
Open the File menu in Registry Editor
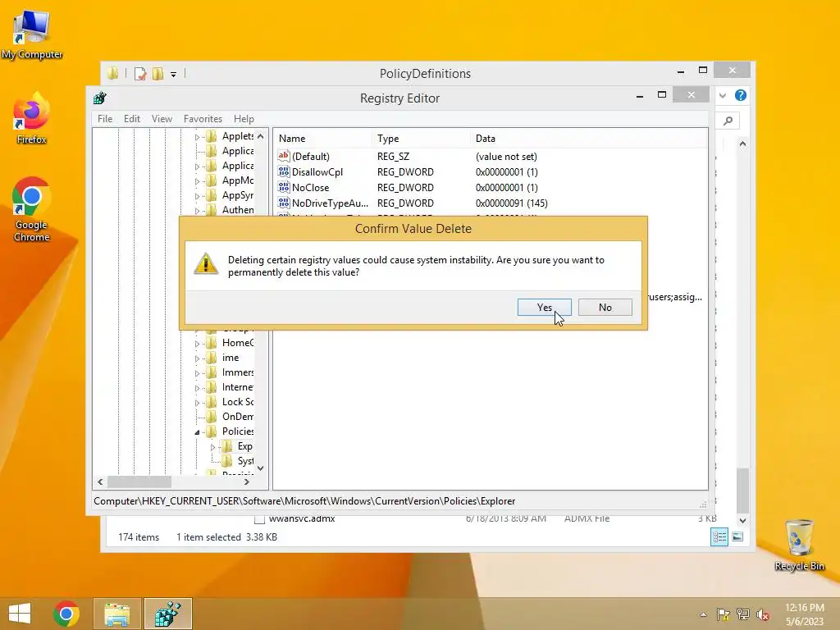(105, 119)
